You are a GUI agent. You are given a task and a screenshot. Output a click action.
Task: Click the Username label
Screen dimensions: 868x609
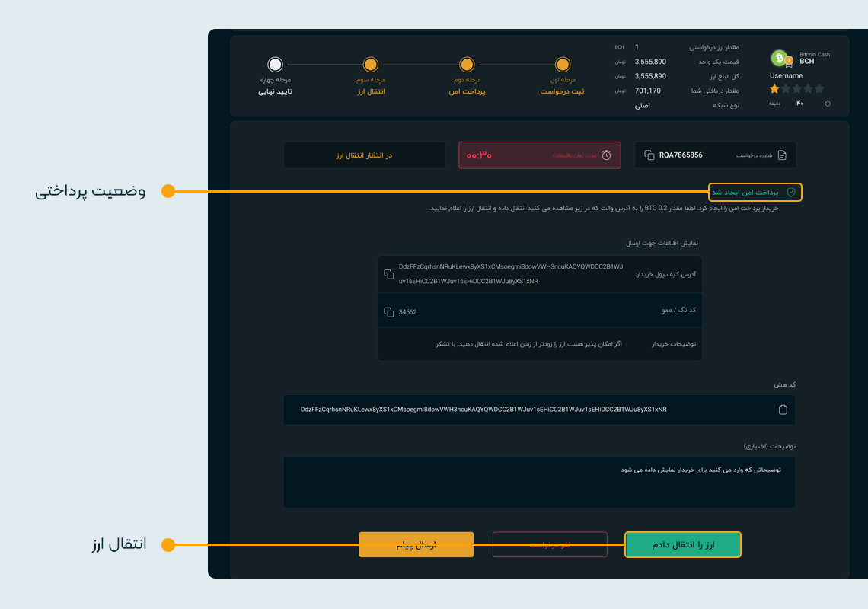pyautogui.click(x=786, y=76)
